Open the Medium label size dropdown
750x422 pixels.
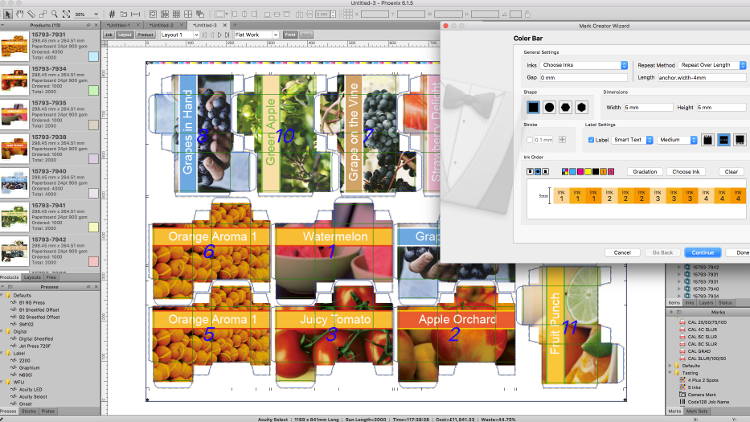[x=677, y=140]
